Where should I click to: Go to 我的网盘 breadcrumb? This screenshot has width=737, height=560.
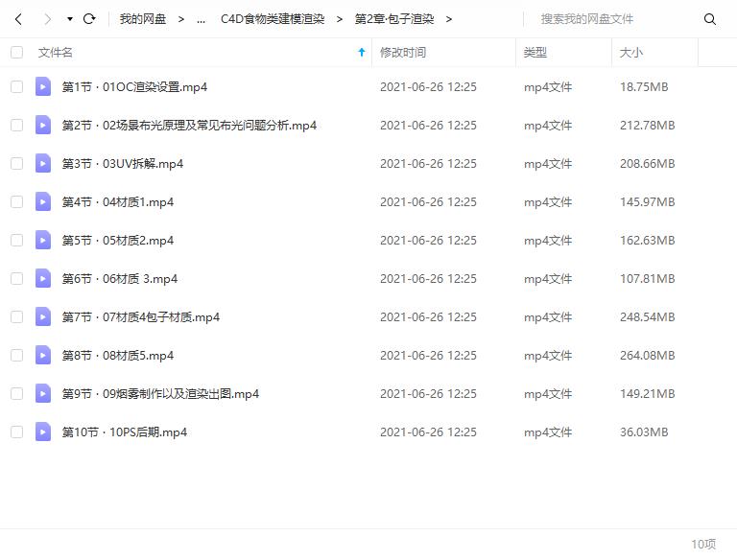tap(142, 19)
